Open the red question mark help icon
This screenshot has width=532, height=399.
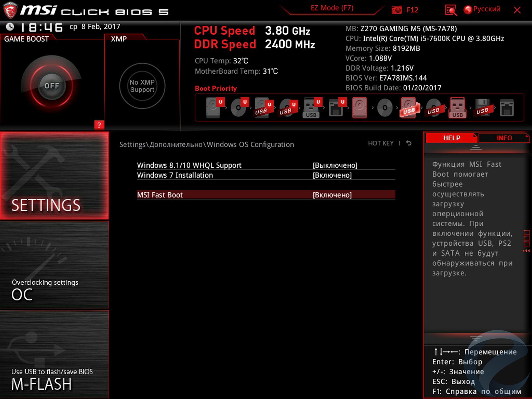point(99,125)
